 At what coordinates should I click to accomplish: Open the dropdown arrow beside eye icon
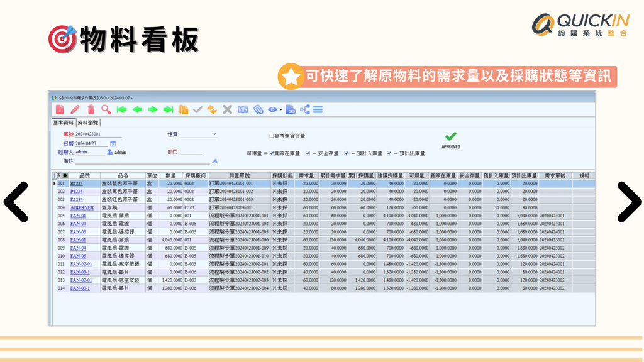(x=281, y=110)
